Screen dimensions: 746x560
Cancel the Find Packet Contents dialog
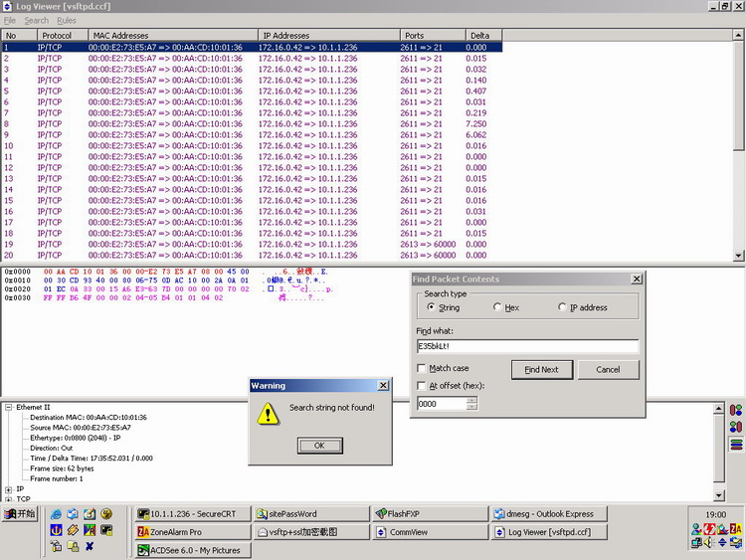pos(608,370)
